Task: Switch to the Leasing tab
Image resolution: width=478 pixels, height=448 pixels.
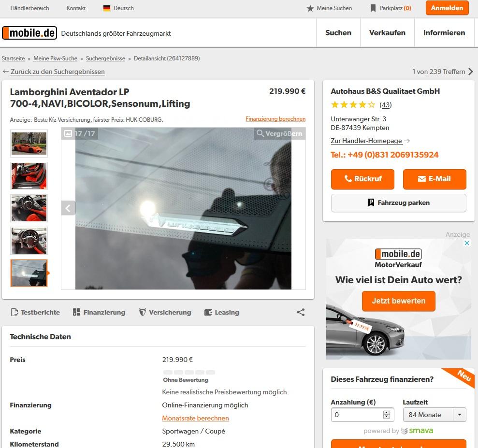Action: click(x=221, y=312)
